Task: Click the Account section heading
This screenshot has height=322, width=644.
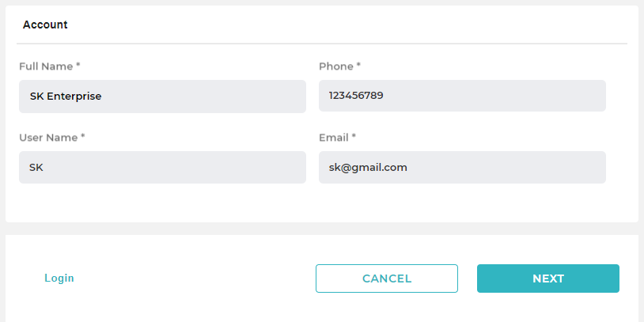Action: tap(45, 25)
